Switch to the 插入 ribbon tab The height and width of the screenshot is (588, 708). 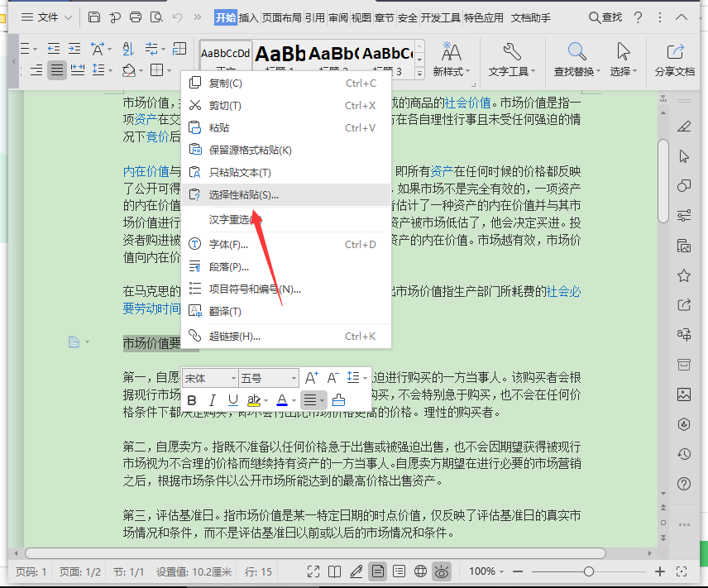click(x=248, y=17)
